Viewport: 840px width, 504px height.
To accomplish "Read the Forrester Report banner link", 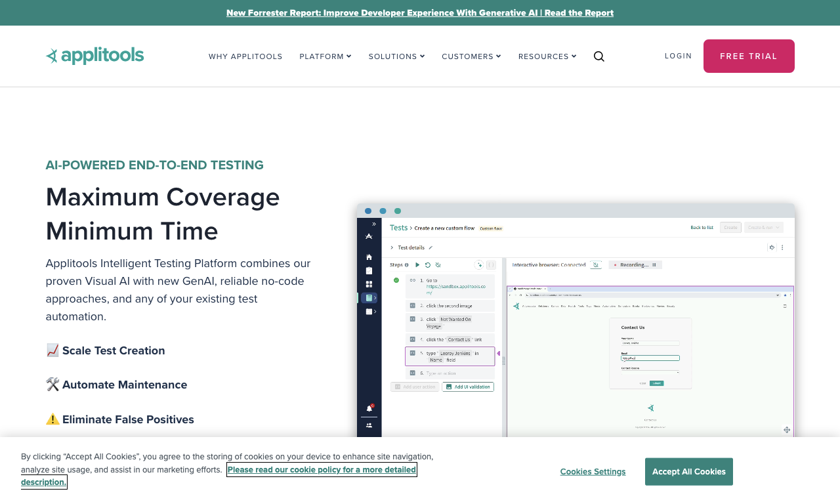I will click(x=420, y=12).
